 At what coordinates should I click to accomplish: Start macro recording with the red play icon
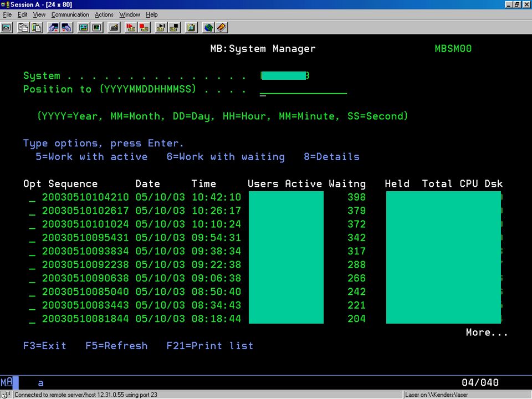point(131,28)
